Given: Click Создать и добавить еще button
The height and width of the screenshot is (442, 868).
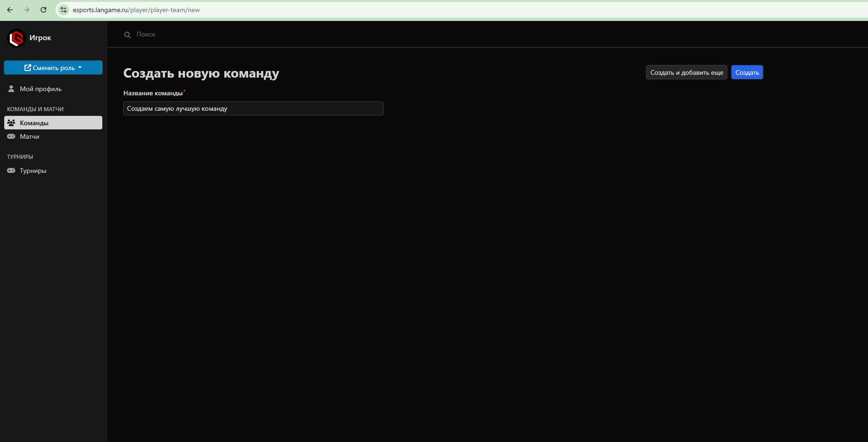Looking at the screenshot, I should pyautogui.click(x=686, y=72).
